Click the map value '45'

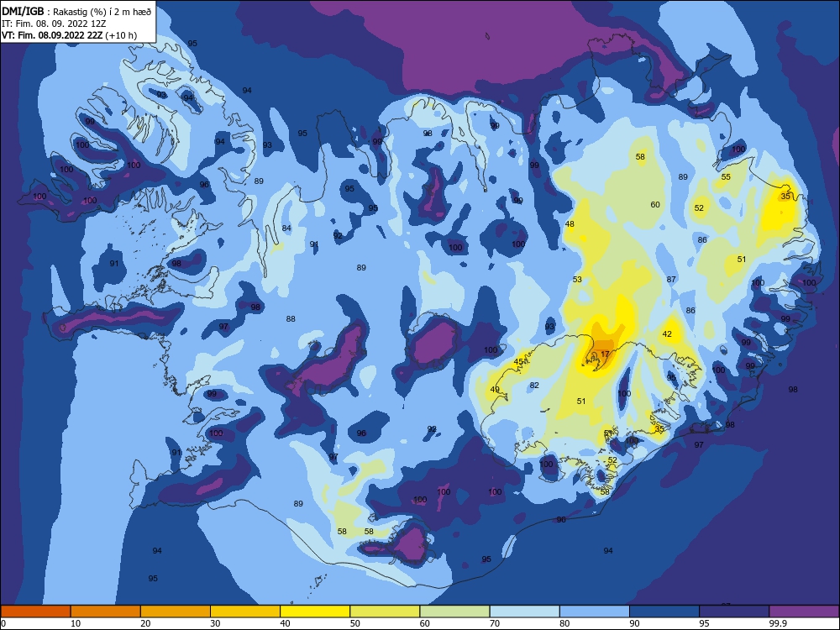point(518,361)
